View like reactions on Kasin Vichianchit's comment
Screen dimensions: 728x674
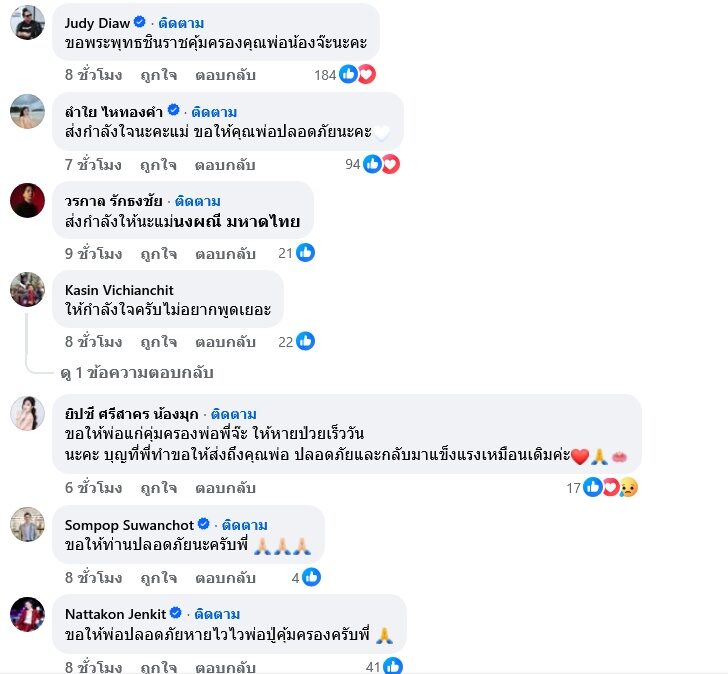(x=306, y=342)
